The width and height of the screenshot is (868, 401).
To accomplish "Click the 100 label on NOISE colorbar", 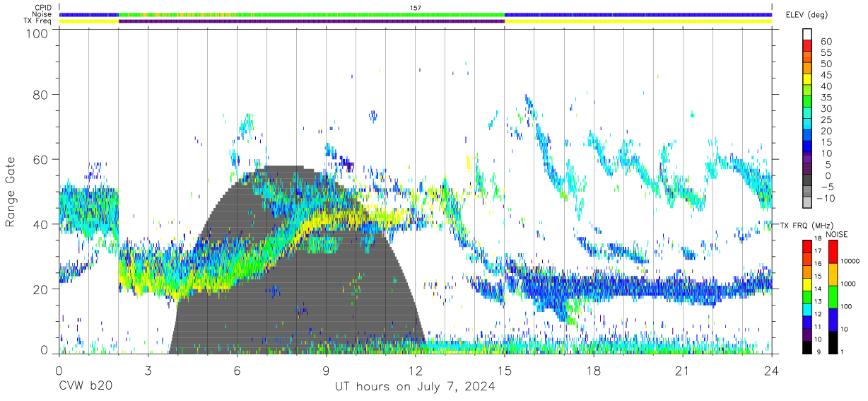I will (845, 306).
